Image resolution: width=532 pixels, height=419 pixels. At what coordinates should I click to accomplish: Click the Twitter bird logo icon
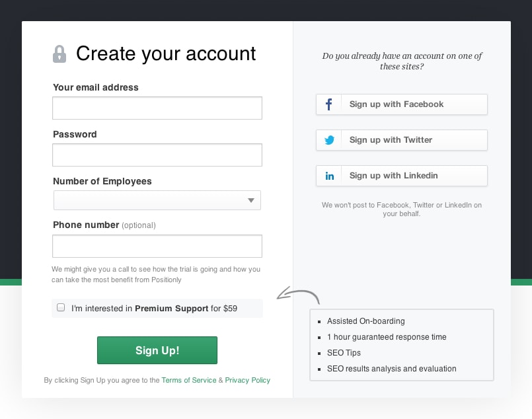(x=328, y=140)
